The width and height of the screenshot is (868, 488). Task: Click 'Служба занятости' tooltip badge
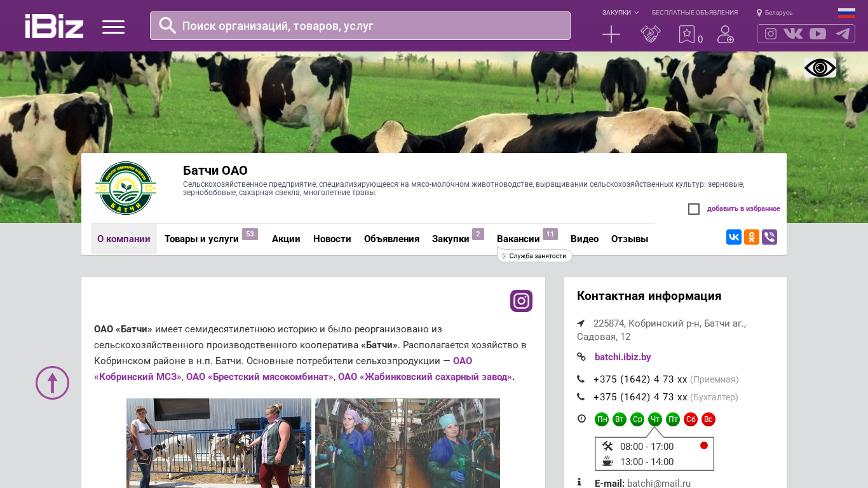click(x=534, y=255)
